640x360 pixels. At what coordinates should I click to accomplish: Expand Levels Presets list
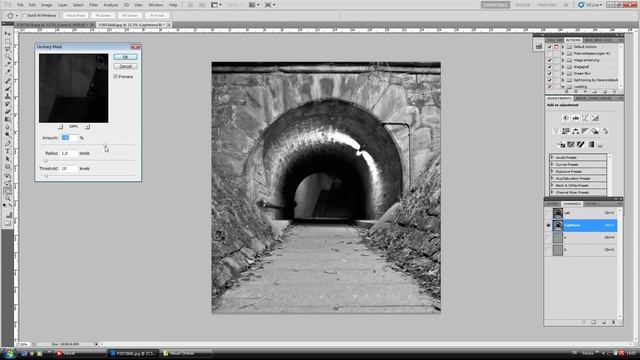(552, 157)
